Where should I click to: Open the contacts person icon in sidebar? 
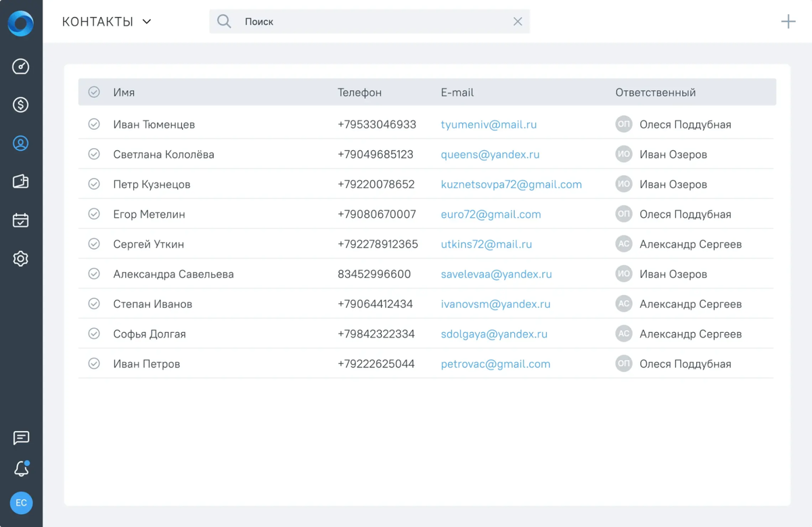[x=21, y=143]
